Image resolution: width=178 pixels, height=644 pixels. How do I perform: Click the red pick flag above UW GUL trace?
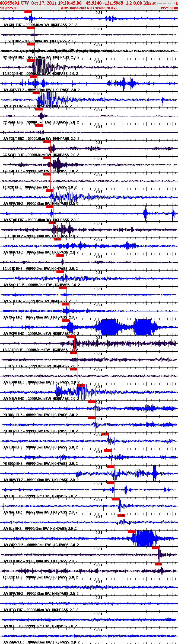(x=28, y=12)
